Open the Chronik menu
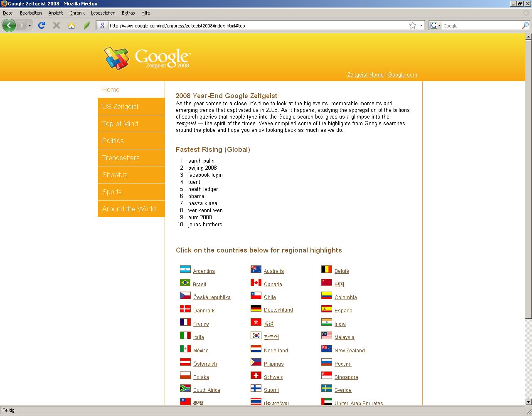Image resolution: width=532 pixels, height=416 pixels. tap(77, 13)
